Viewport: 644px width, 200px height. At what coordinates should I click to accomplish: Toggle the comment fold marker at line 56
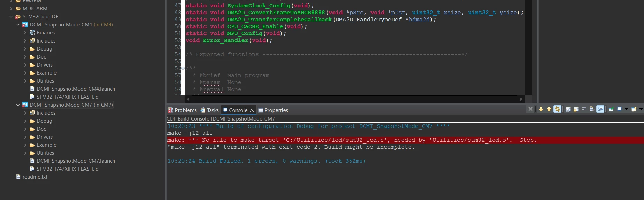(x=183, y=68)
